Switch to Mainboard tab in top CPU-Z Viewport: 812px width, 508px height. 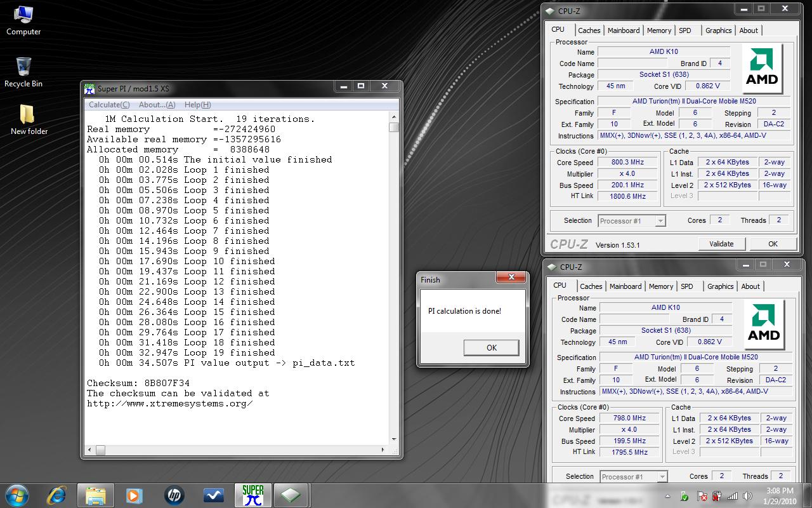624,30
